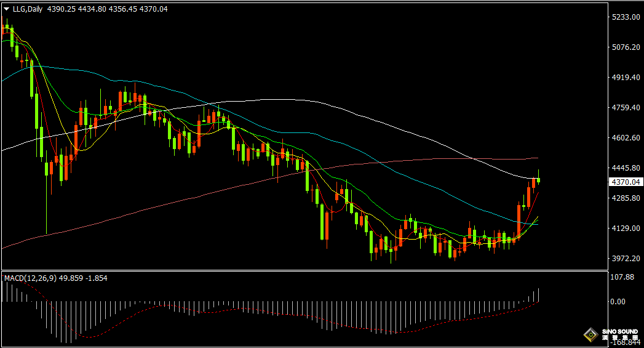Click price scale value 4285.80
644x348 pixels.
626,198
